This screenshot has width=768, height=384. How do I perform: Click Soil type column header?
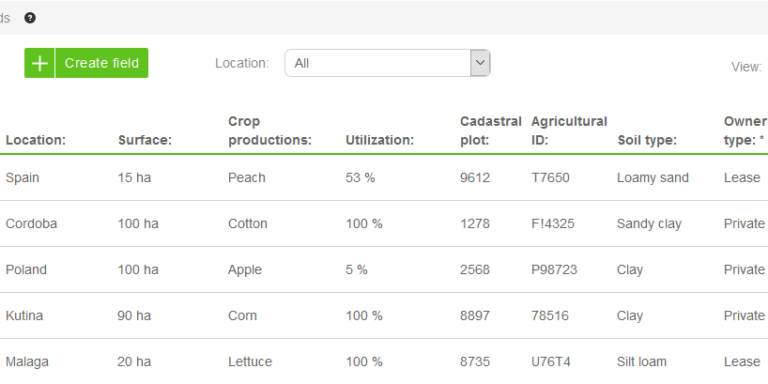[x=647, y=140]
